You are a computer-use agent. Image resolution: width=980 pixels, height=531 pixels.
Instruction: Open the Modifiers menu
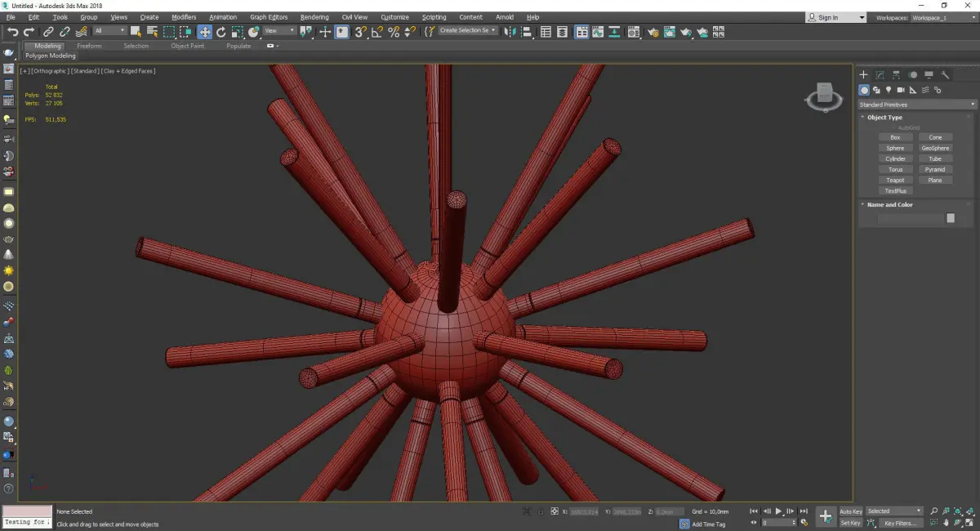[x=184, y=17]
